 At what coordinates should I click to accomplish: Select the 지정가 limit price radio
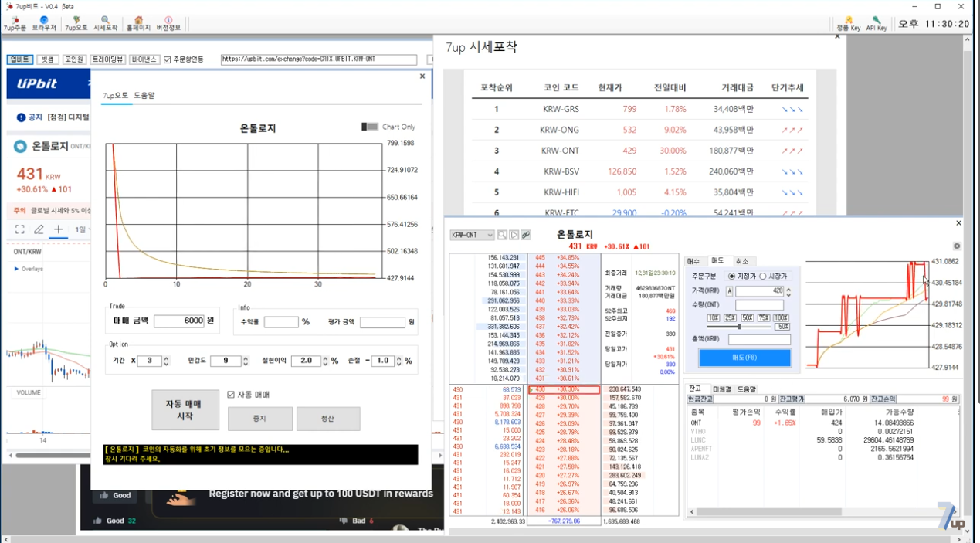tap(731, 277)
